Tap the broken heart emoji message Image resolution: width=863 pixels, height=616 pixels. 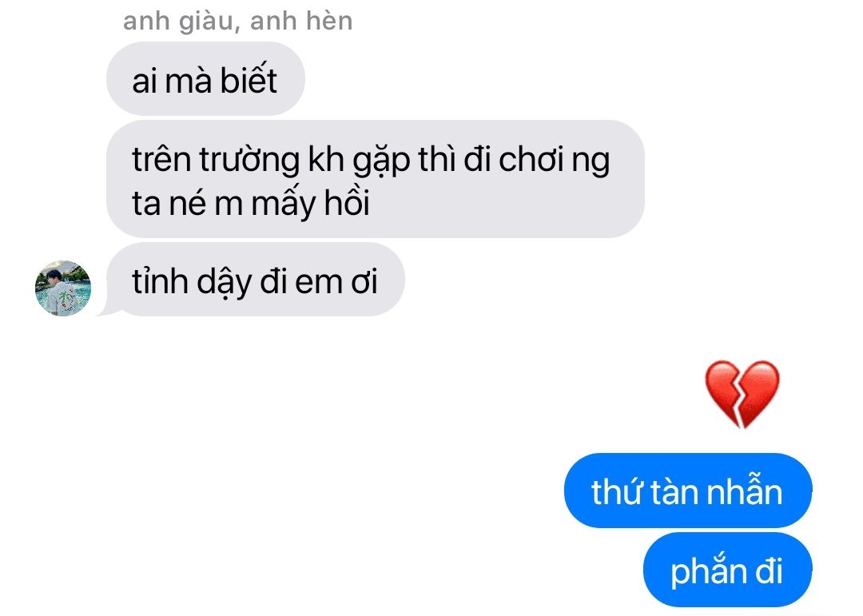(x=742, y=394)
